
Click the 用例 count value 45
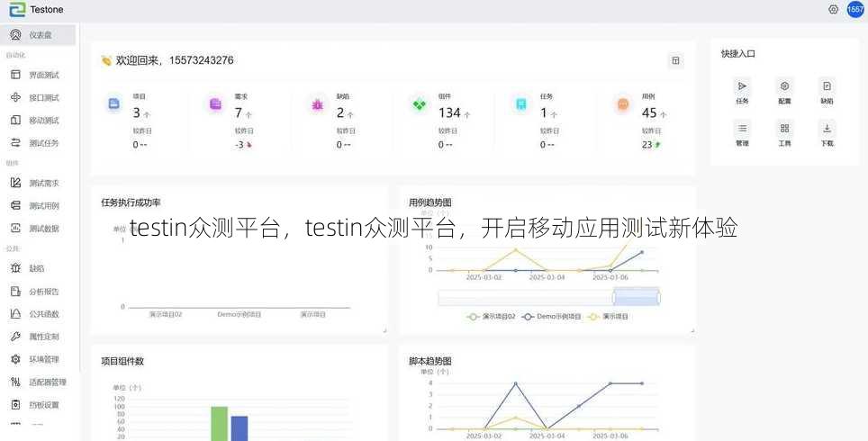tap(649, 112)
